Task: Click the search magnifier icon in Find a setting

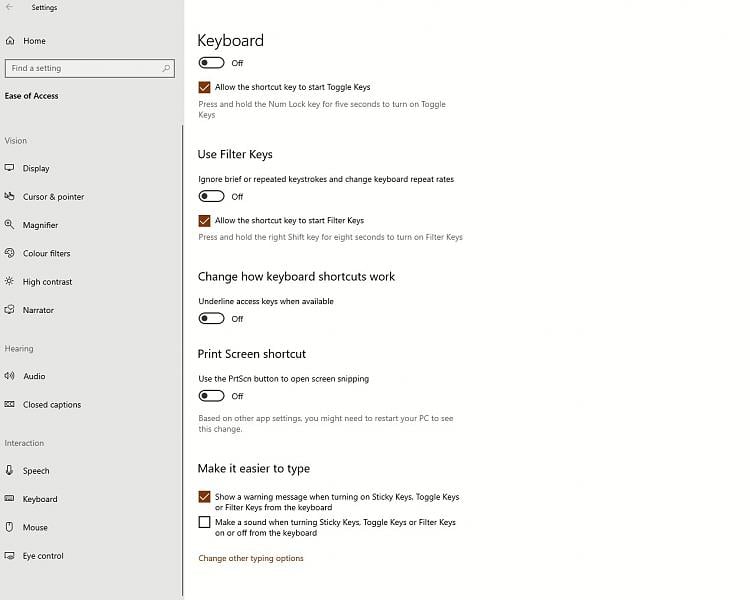Action: (166, 68)
